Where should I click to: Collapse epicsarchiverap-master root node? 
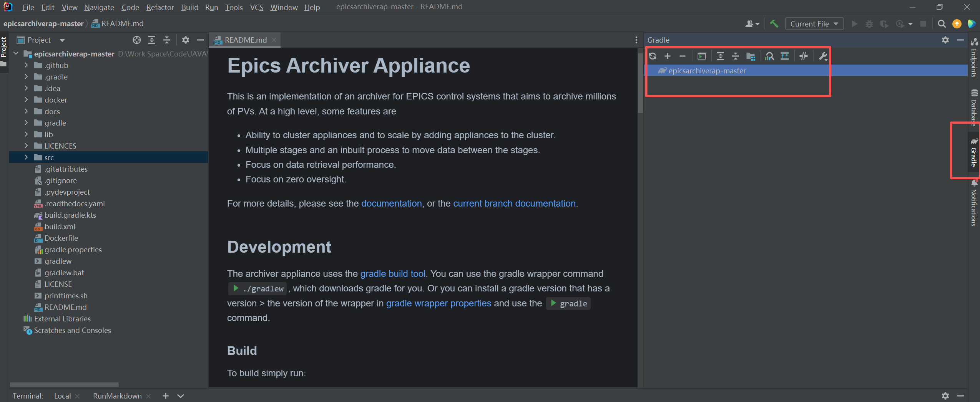[16, 54]
